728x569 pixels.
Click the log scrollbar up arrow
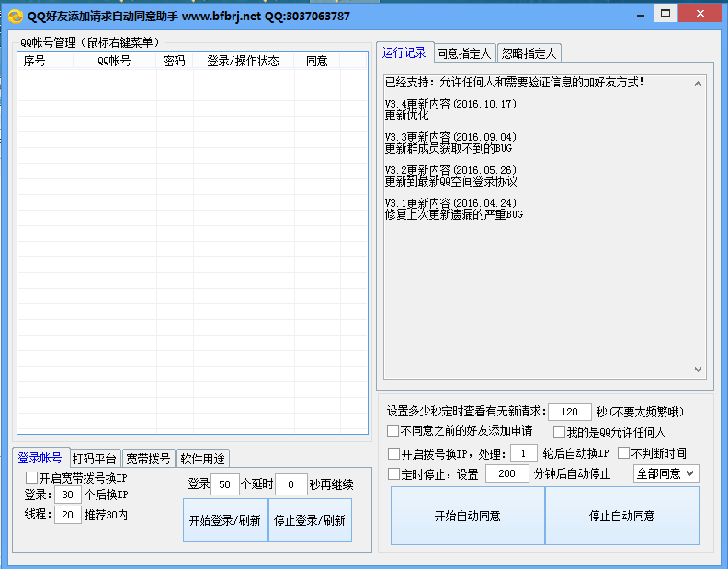click(x=698, y=84)
